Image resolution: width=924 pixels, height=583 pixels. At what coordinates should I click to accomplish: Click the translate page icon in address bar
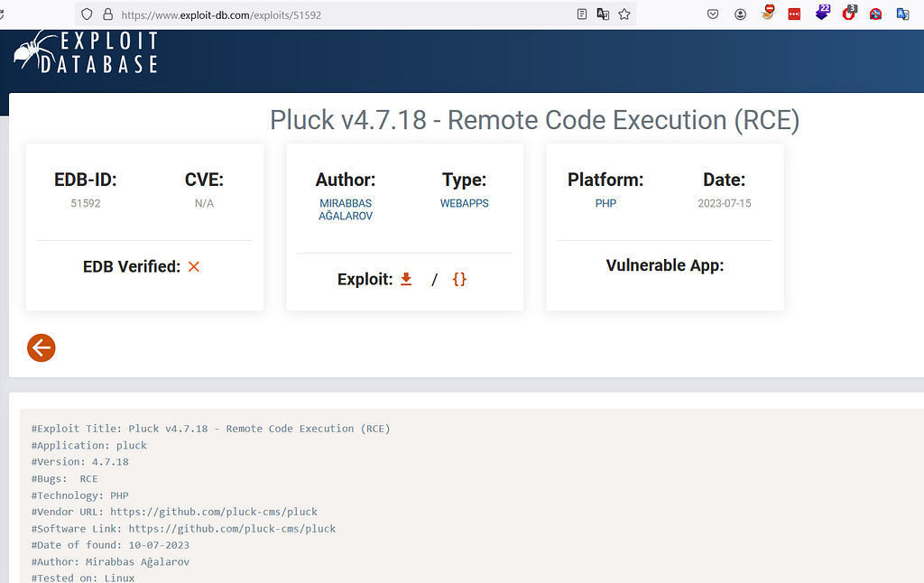click(x=603, y=14)
